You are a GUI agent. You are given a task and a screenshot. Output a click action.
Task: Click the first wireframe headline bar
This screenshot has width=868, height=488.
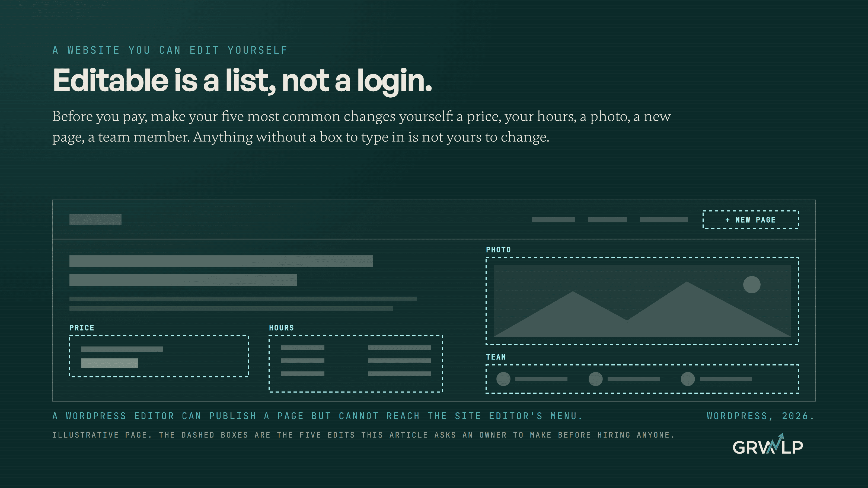tap(221, 261)
